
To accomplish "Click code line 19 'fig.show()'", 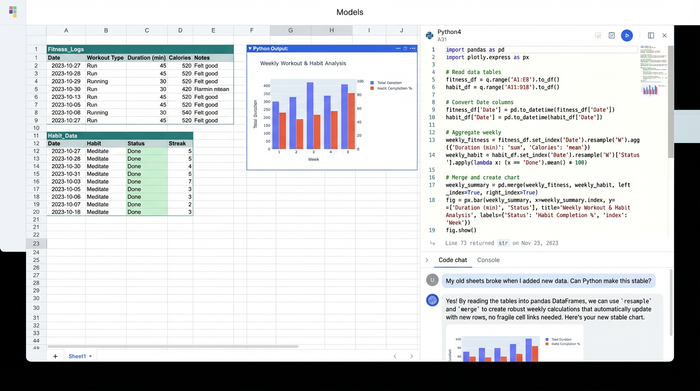I will pos(461,230).
